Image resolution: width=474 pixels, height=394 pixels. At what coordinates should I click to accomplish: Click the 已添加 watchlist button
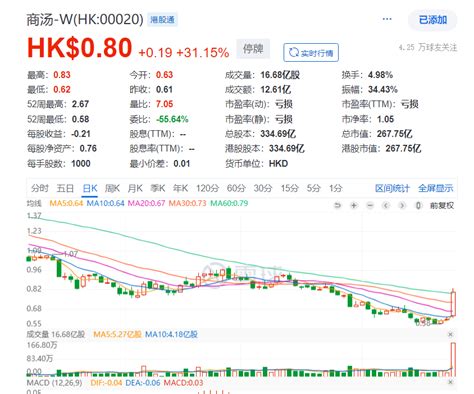point(433,20)
